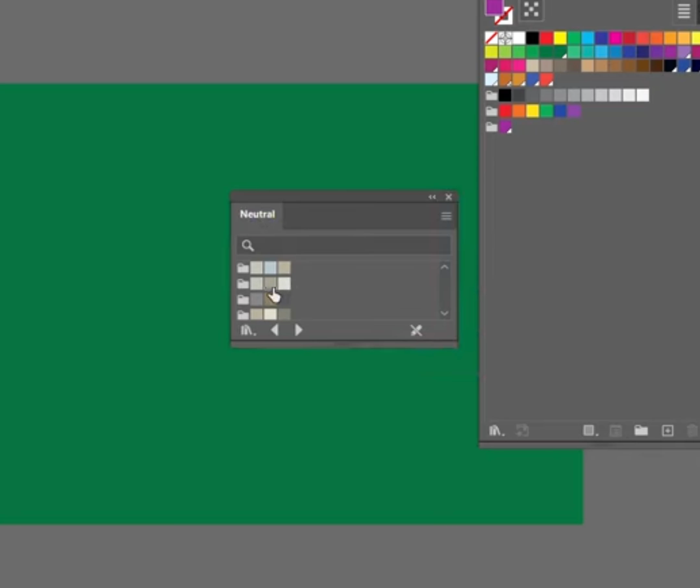Open the Neutral panel hamburger menu
This screenshot has width=700, height=588.
[x=446, y=216]
